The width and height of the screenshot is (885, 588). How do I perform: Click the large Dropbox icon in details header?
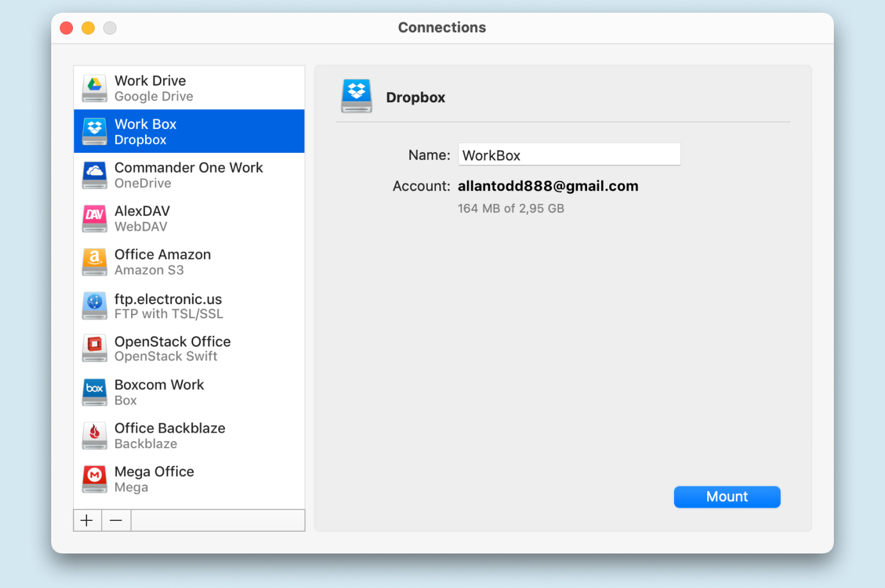pyautogui.click(x=356, y=97)
